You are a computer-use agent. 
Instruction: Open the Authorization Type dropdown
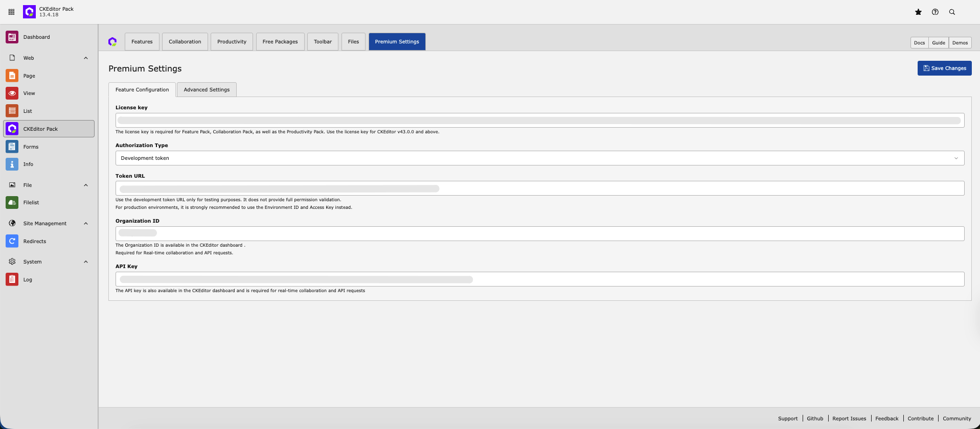click(x=539, y=158)
